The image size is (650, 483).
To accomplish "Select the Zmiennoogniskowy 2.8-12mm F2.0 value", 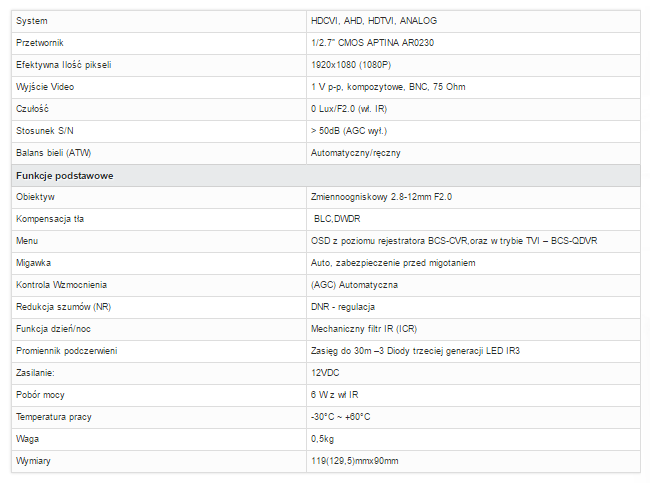I will [x=381, y=197].
